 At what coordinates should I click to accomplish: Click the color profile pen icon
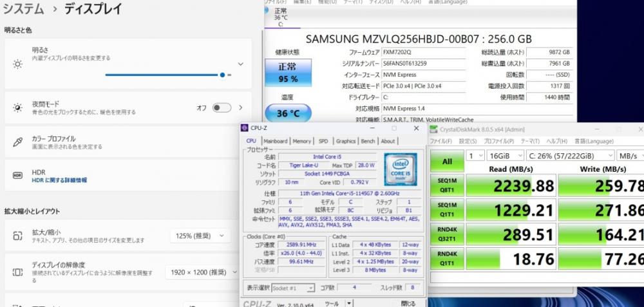[x=18, y=142]
